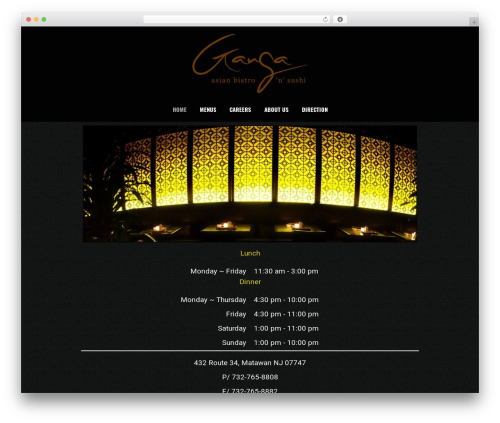Open a new tab with plus button

pyautogui.click(x=474, y=22)
